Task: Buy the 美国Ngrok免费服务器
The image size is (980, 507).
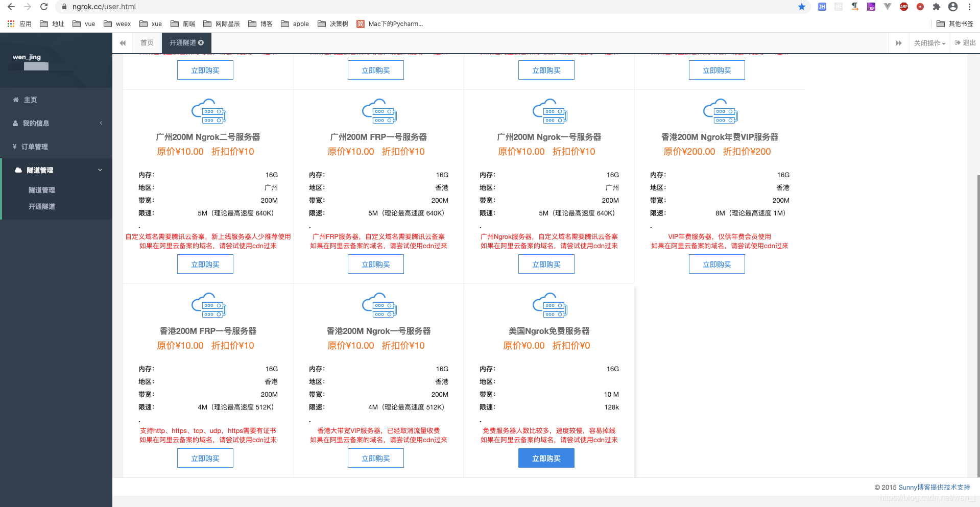Action: click(546, 458)
